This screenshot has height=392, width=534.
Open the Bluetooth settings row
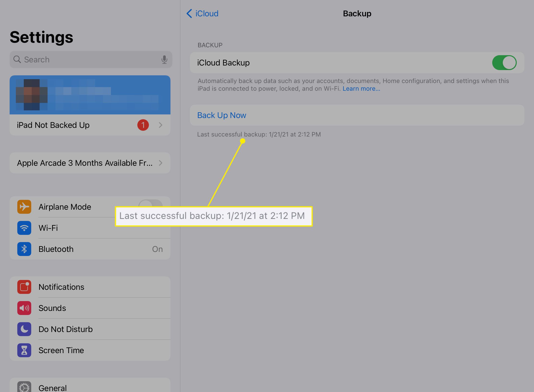click(90, 249)
